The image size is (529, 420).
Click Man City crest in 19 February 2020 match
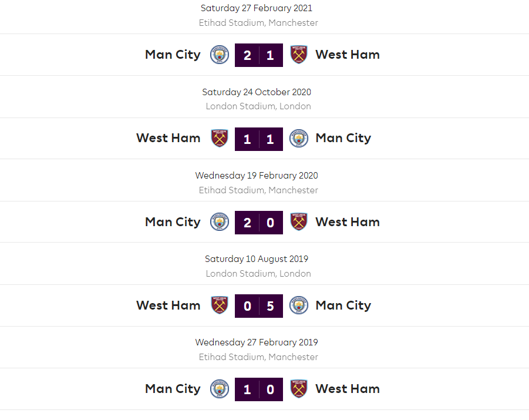[220, 222]
